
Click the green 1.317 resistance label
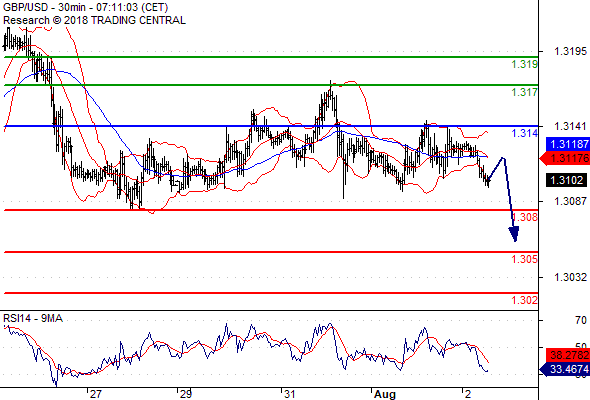pyautogui.click(x=525, y=92)
